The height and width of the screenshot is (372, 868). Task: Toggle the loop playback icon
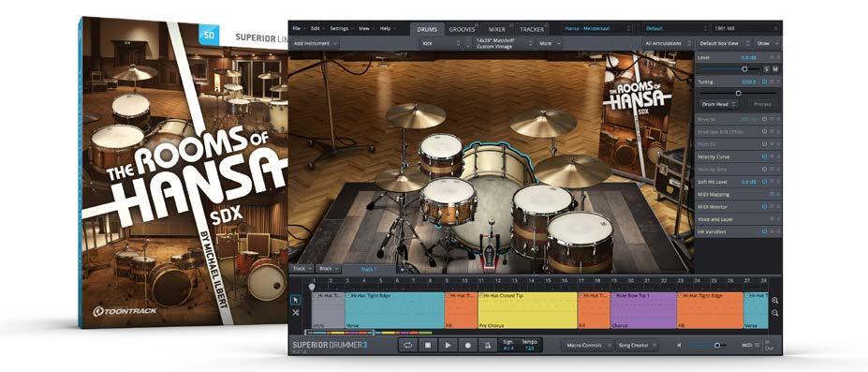pyautogui.click(x=408, y=345)
